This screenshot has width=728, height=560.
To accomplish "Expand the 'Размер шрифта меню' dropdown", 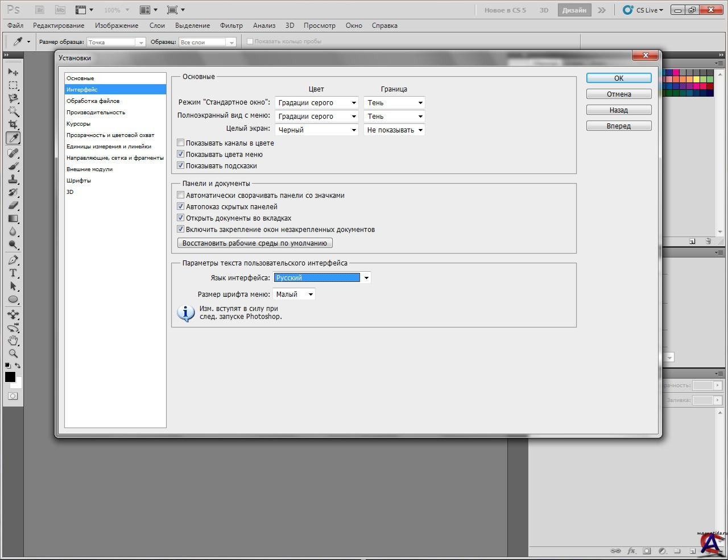I will click(x=294, y=294).
